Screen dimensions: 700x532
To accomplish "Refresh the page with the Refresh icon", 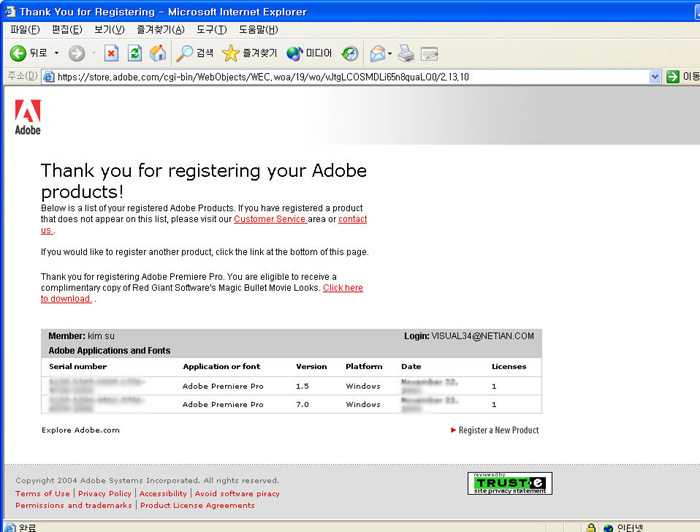I will pos(134,53).
